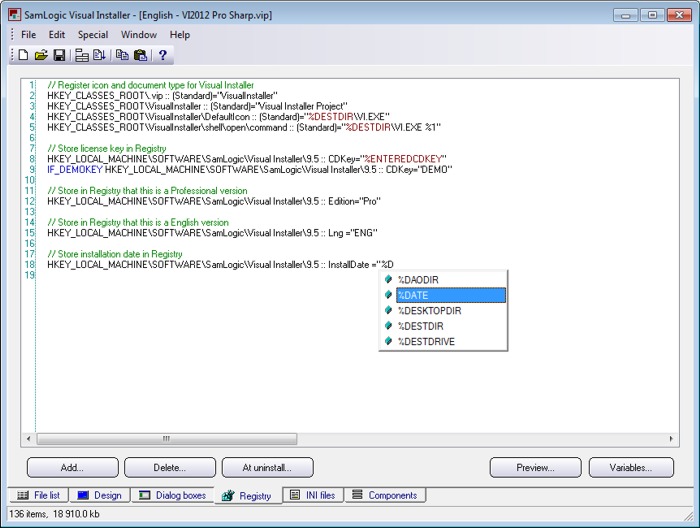Switch to the File list tab
Viewport: 700px width, 528px height.
tap(38, 495)
